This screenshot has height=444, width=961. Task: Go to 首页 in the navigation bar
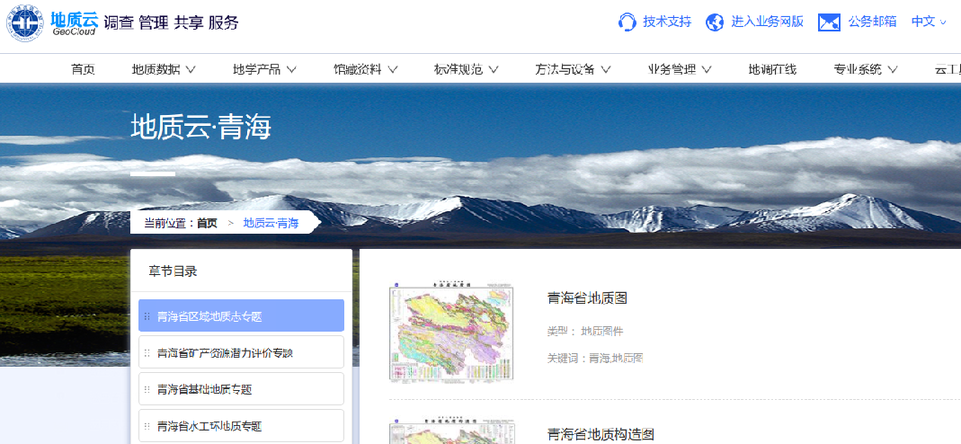tap(83, 69)
